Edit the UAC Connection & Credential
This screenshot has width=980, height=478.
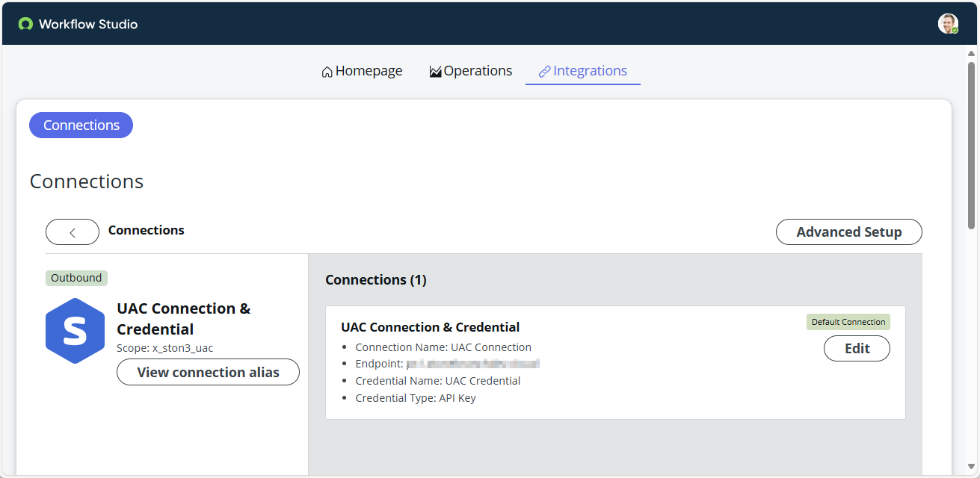tap(857, 349)
